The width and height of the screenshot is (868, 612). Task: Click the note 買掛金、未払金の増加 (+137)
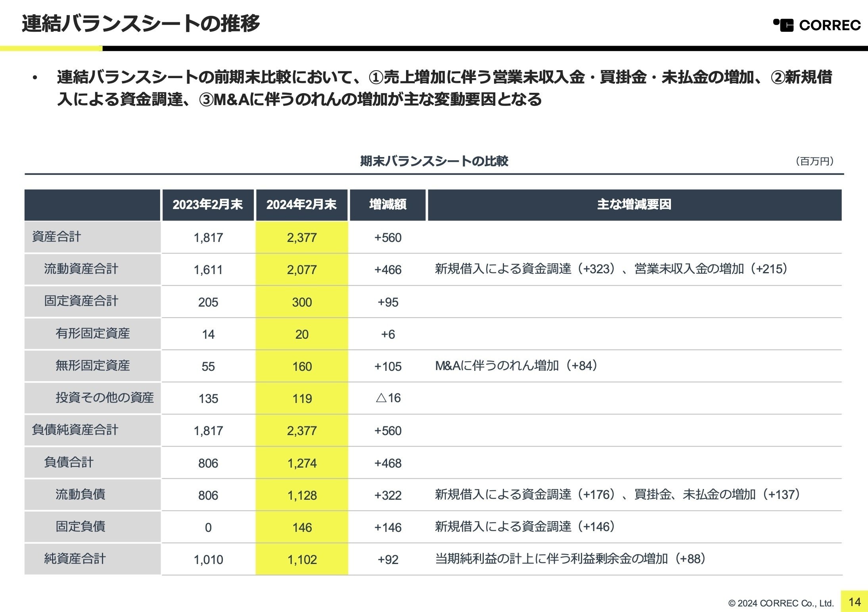pyautogui.click(x=717, y=495)
